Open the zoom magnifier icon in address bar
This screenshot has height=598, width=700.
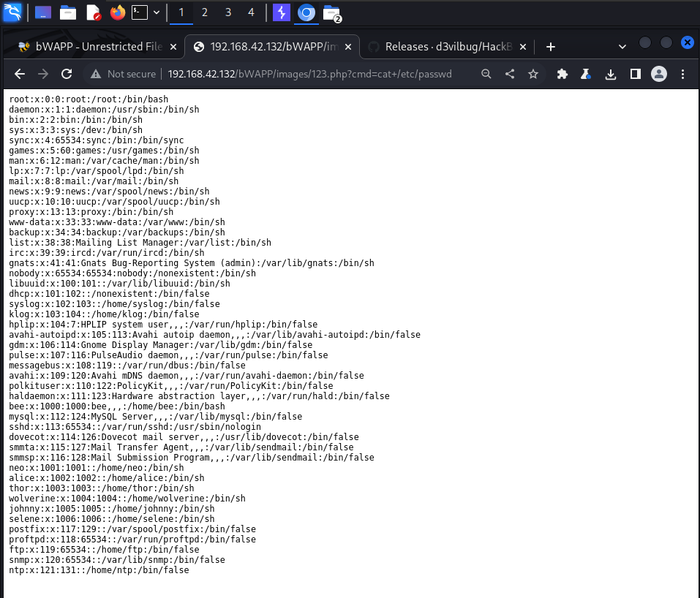point(486,74)
